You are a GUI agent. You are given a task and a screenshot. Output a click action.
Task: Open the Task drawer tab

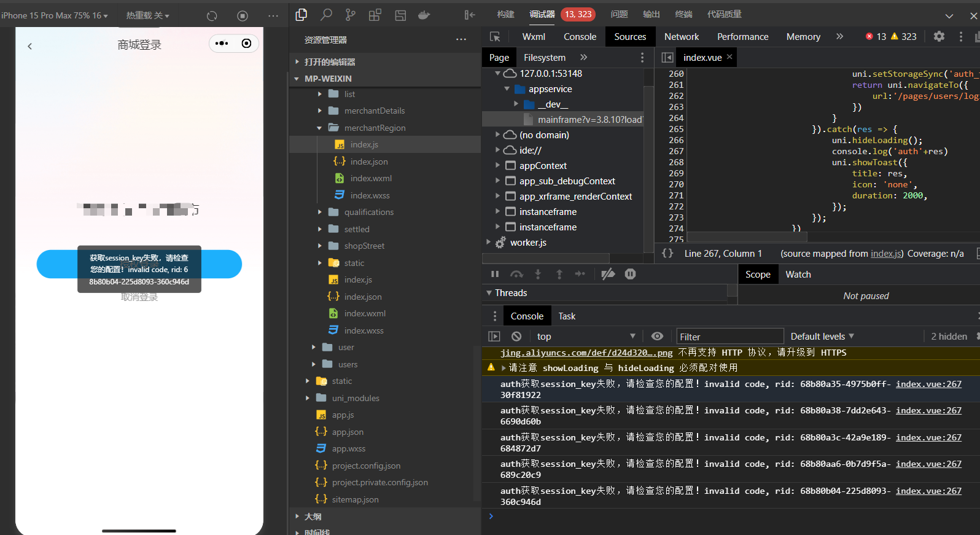tap(567, 316)
